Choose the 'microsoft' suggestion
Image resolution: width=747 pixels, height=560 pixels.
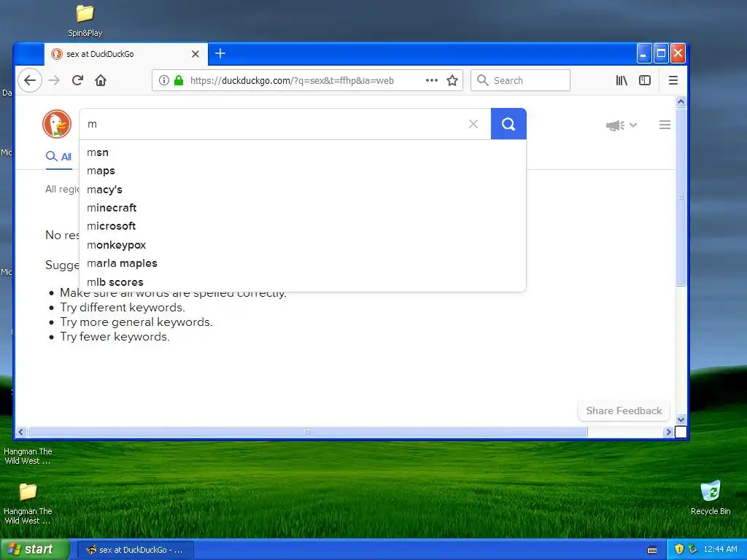303,226
